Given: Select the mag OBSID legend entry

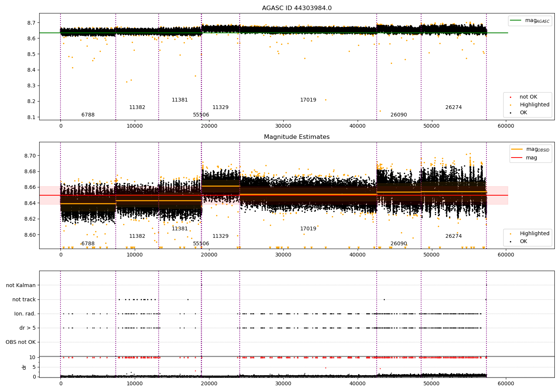Looking at the screenshot, I should pyautogui.click(x=531, y=149).
